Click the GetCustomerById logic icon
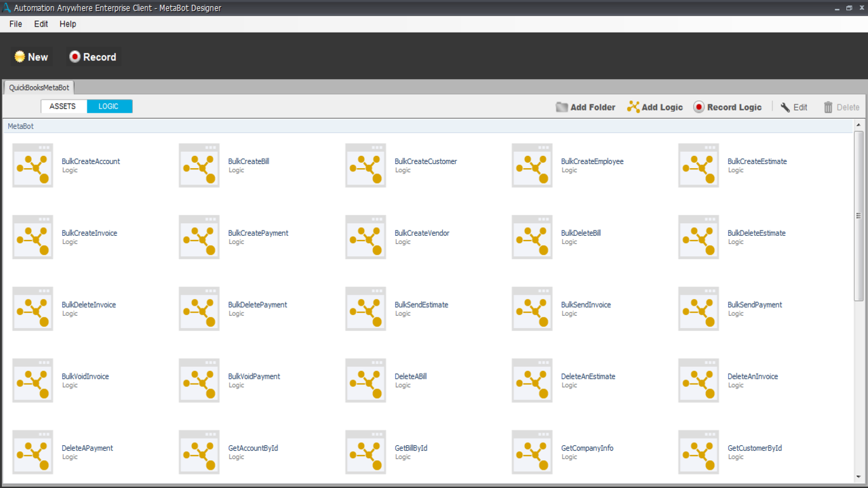Image resolution: width=868 pixels, height=488 pixels. coord(698,453)
